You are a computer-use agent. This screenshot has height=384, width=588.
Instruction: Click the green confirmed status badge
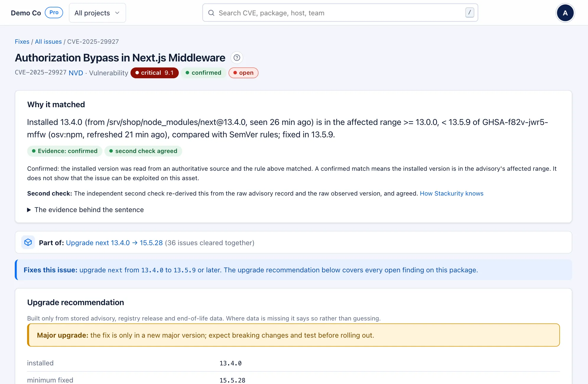[203, 73]
